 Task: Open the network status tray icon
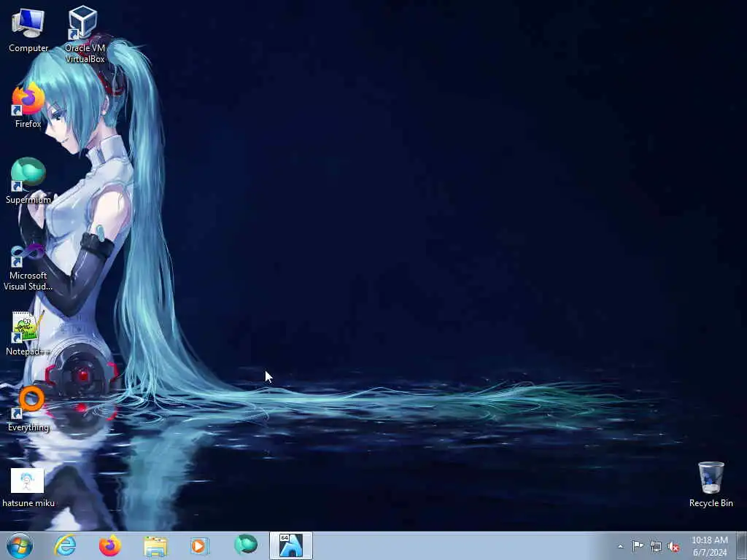click(x=656, y=546)
